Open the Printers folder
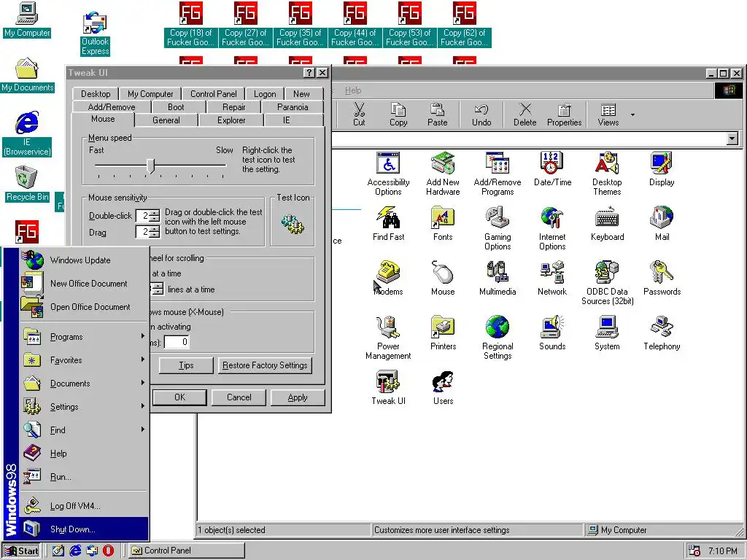The image size is (747, 560). [443, 333]
